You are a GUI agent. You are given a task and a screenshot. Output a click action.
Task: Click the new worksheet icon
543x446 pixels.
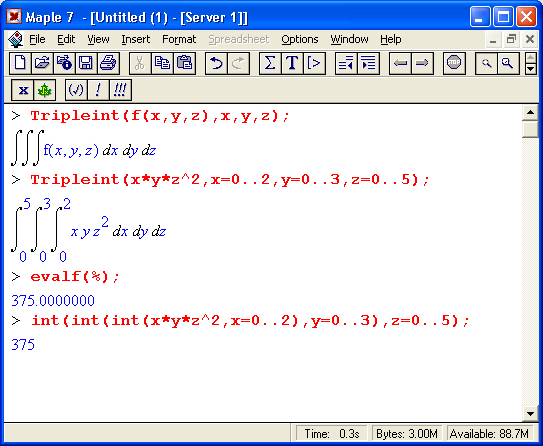point(20,63)
